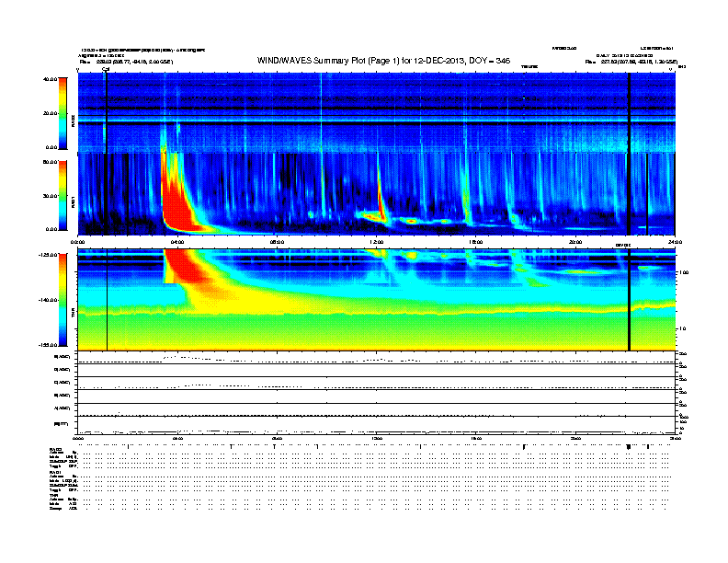The width and height of the screenshot is (728, 563).
Task: Click the 10 frequency label right of TNR
Action: tap(683, 329)
